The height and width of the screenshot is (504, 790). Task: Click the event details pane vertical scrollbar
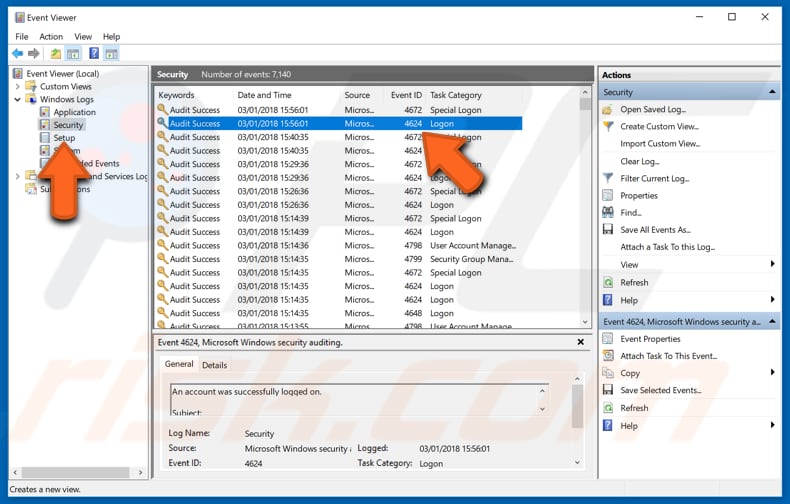click(577, 420)
